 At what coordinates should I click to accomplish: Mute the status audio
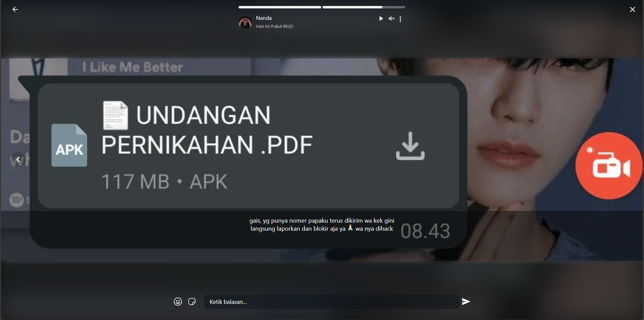click(391, 19)
